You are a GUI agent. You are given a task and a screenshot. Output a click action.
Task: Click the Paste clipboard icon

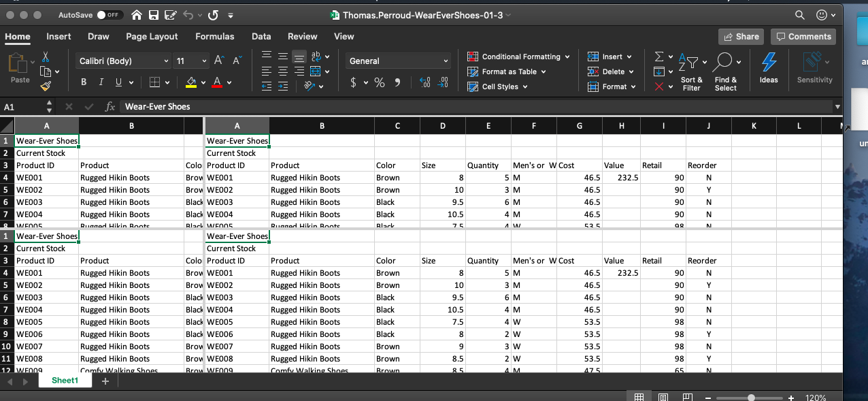(20, 64)
